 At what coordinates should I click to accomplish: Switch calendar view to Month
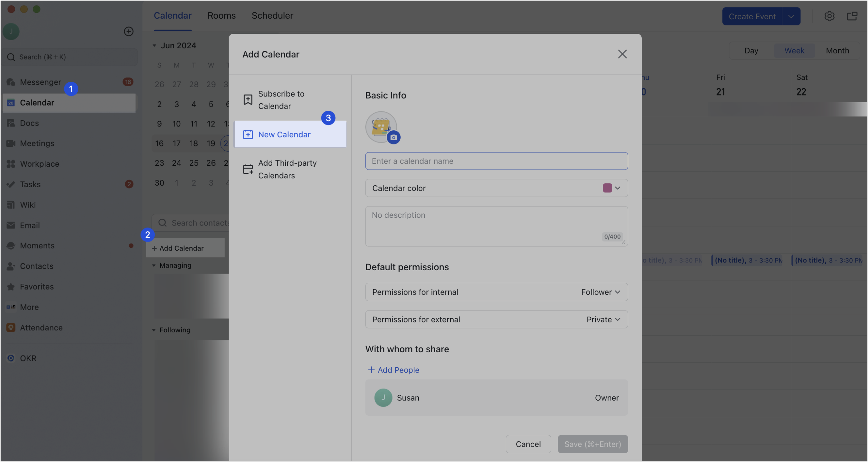(838, 51)
